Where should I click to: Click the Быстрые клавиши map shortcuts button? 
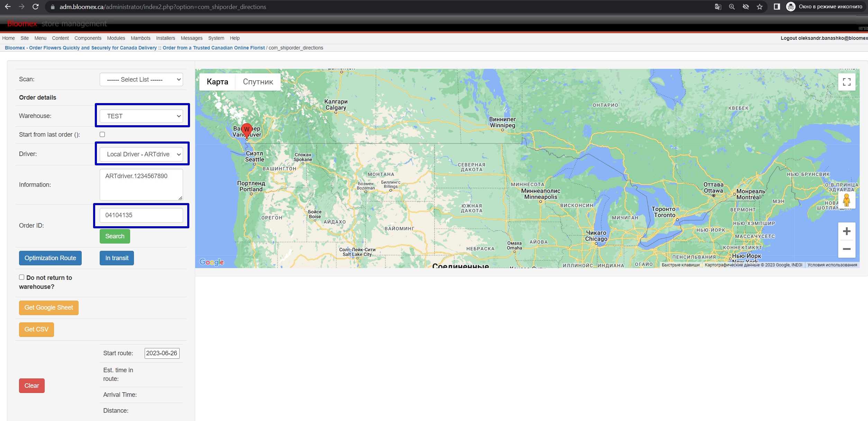[680, 265]
